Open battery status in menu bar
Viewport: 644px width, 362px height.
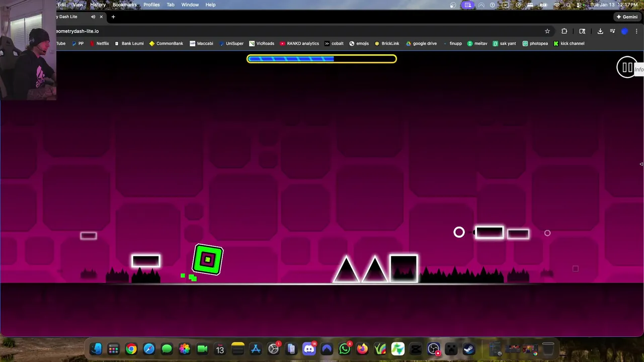pyautogui.click(x=543, y=5)
